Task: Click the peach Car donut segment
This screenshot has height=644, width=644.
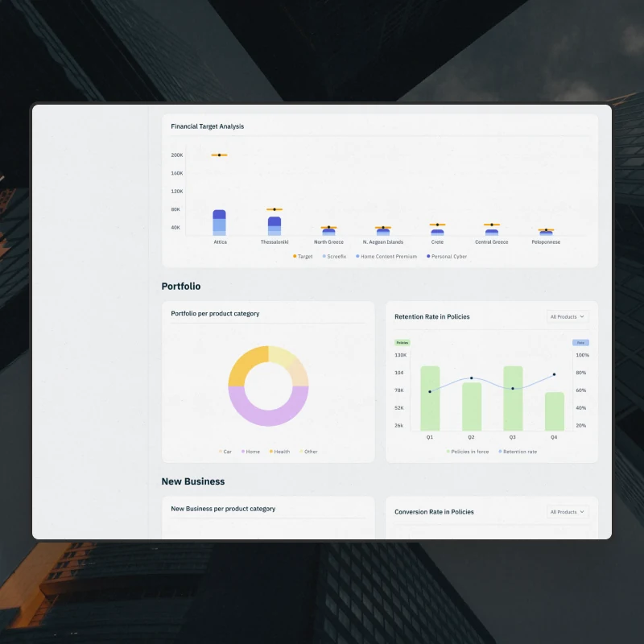Action: pos(299,374)
